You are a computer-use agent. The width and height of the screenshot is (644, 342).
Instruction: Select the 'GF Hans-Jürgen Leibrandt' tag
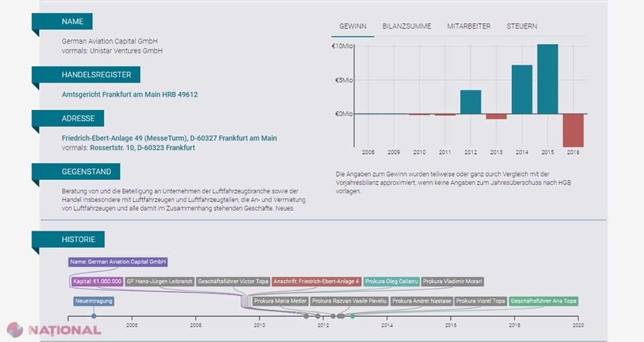160,282
